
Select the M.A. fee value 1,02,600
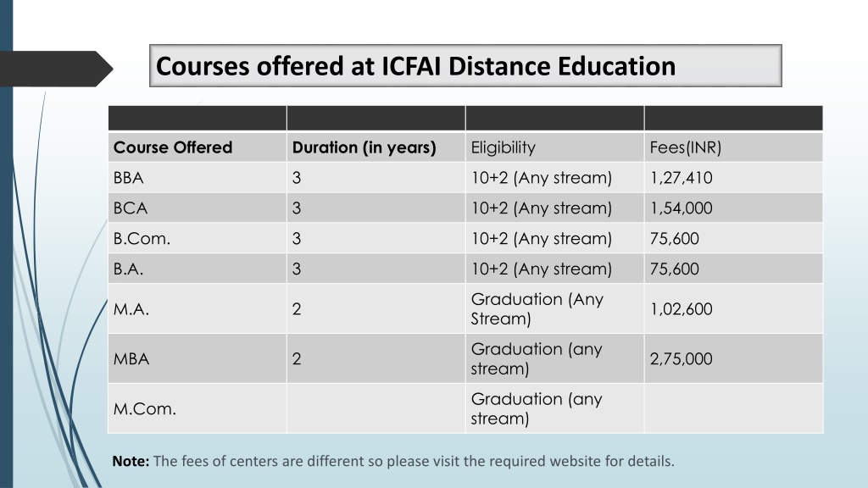[x=681, y=309]
